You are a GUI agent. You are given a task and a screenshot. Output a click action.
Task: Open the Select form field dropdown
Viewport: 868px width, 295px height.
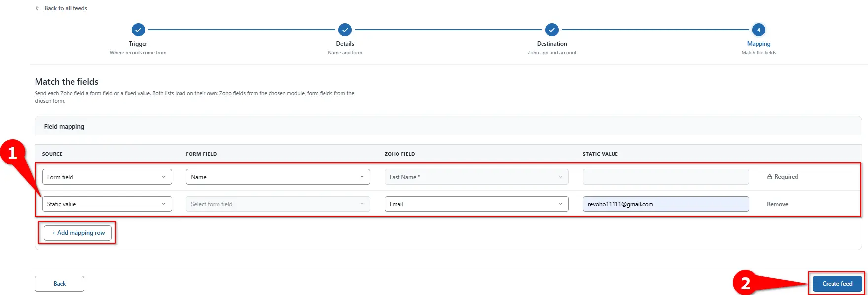pyautogui.click(x=278, y=204)
